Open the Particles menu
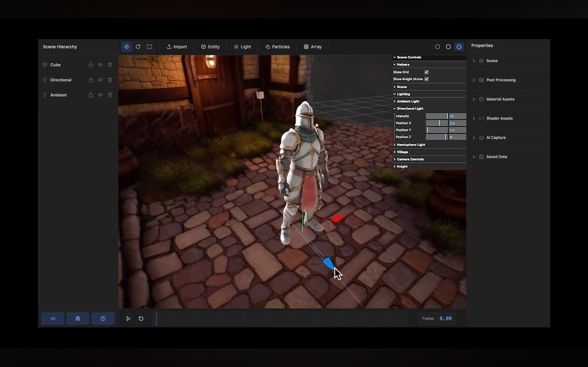Screen dimensions: 588x367 tap(277, 47)
